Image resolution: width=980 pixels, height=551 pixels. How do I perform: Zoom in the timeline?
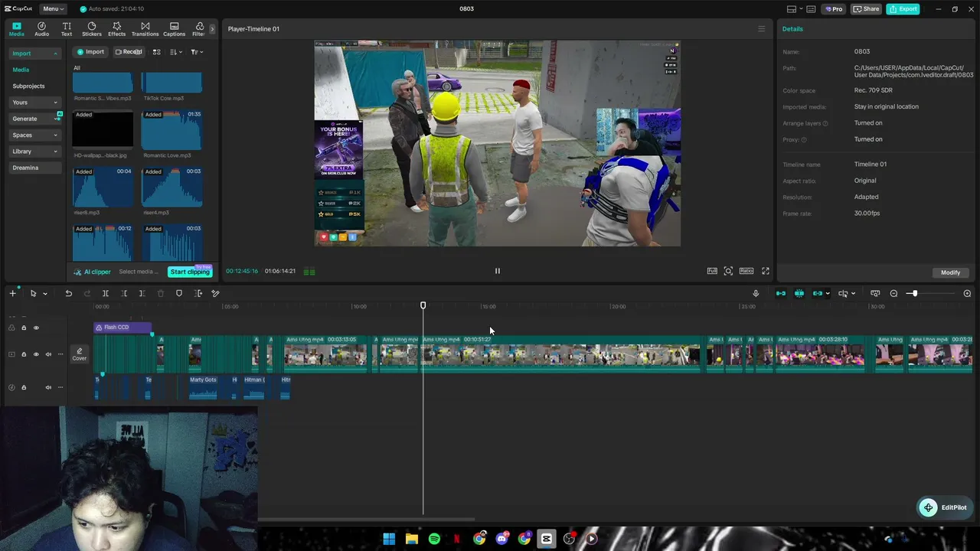pos(967,293)
